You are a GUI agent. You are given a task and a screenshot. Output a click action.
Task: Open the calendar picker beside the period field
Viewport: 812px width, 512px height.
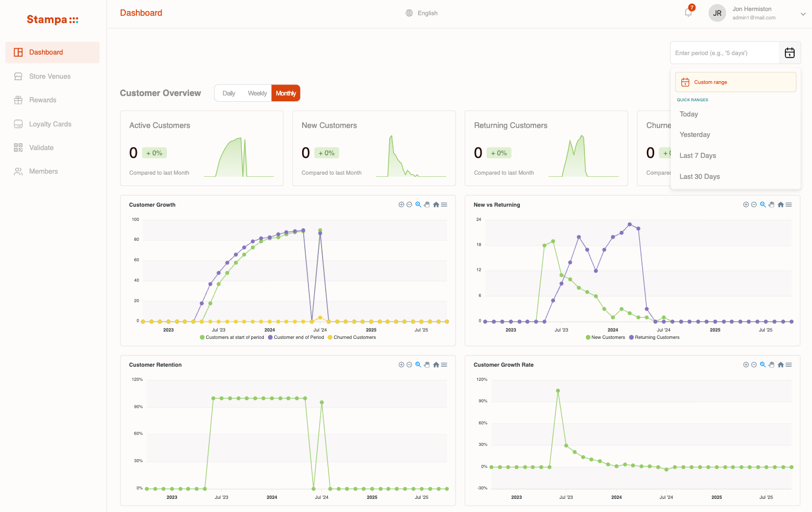pyautogui.click(x=789, y=52)
